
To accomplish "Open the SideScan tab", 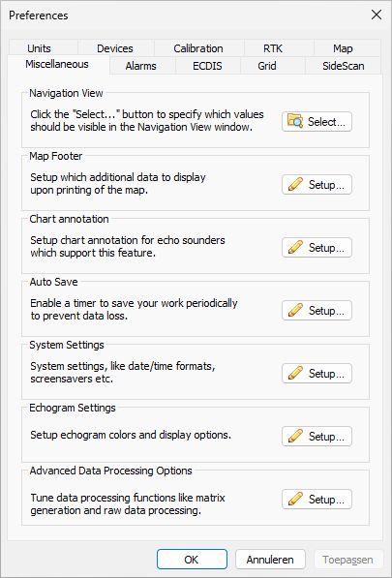I will click(x=344, y=66).
